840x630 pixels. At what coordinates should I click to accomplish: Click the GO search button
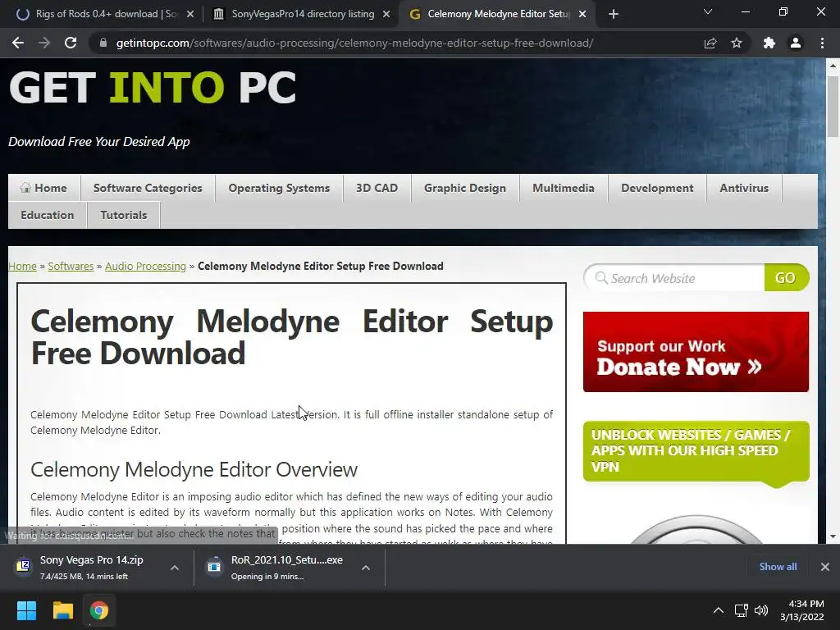[x=786, y=278]
